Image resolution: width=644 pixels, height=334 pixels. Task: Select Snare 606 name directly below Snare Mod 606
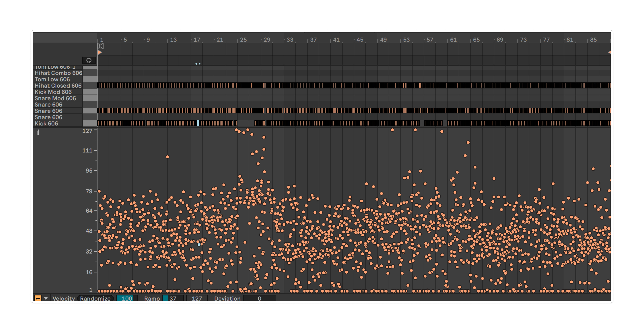point(48,105)
